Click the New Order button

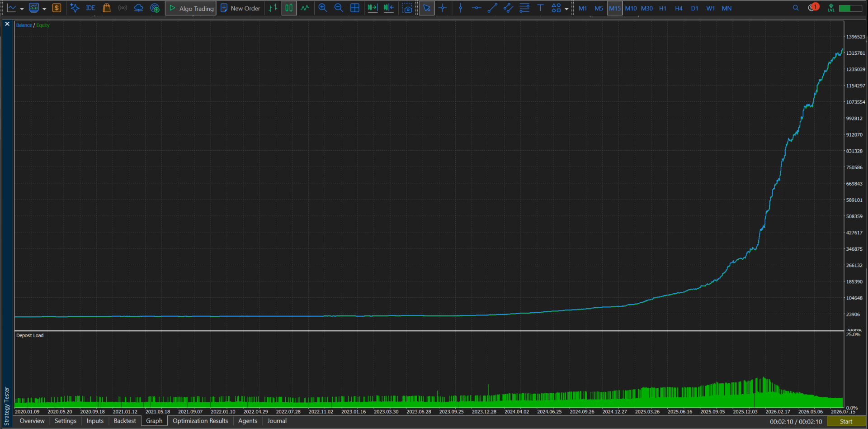[x=240, y=8]
